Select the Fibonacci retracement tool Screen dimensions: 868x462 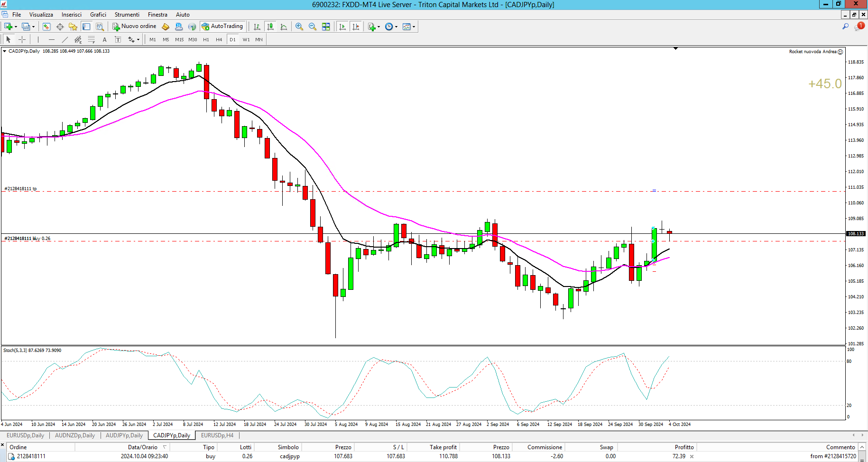(x=91, y=39)
